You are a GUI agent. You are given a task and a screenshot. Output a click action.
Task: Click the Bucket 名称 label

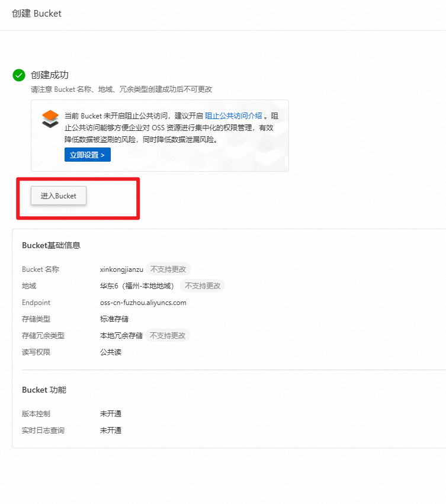tap(40, 269)
